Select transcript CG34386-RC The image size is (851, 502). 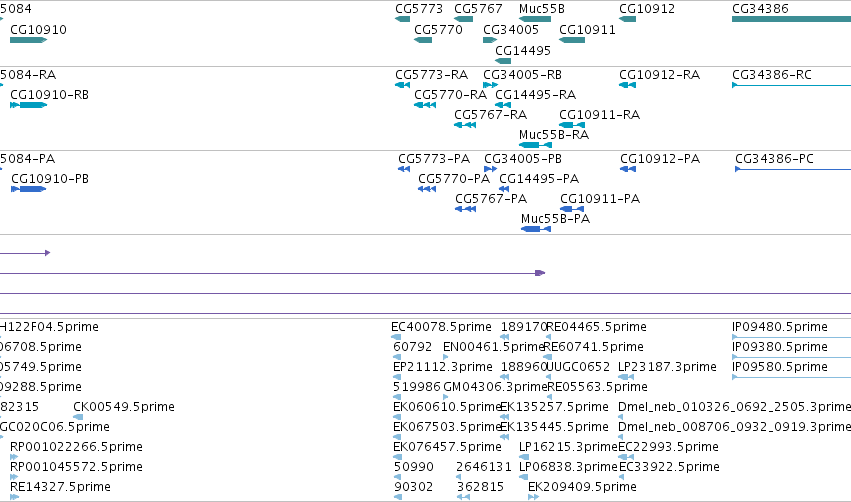tap(791, 85)
